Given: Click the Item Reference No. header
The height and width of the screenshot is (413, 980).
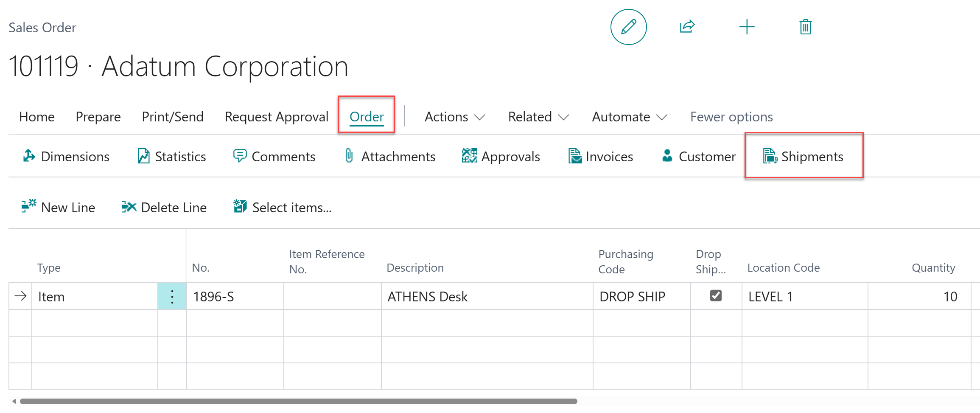Looking at the screenshot, I should coord(327,261).
